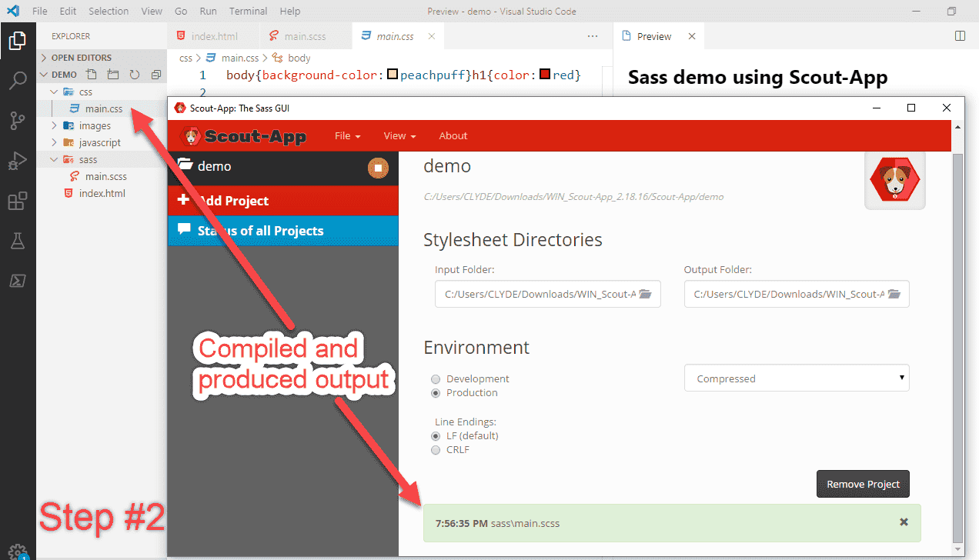Viewport: 979px width, 560px height.
Task: Click the red color swatch
Action: [x=545, y=75]
